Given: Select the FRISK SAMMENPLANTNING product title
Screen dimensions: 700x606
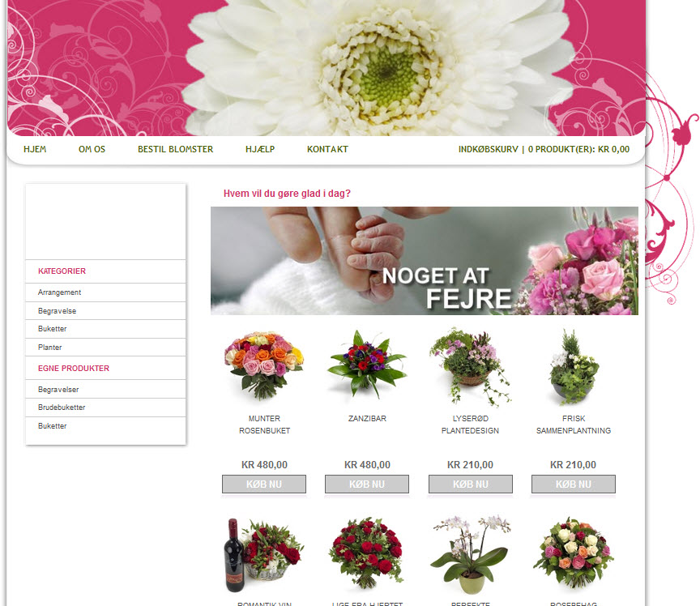Looking at the screenshot, I should click(x=574, y=425).
